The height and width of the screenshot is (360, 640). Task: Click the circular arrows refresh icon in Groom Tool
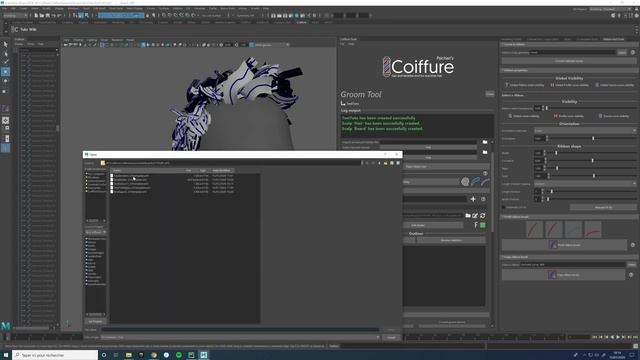click(x=482, y=216)
